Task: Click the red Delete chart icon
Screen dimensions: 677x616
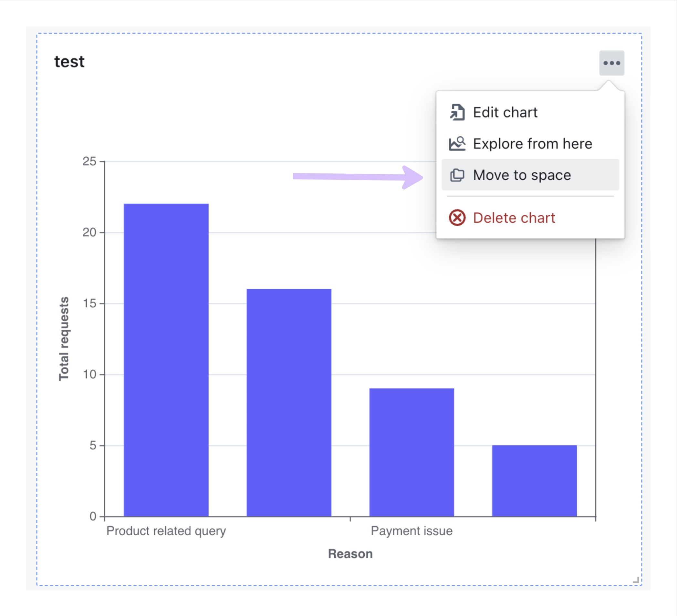Action: tap(457, 218)
